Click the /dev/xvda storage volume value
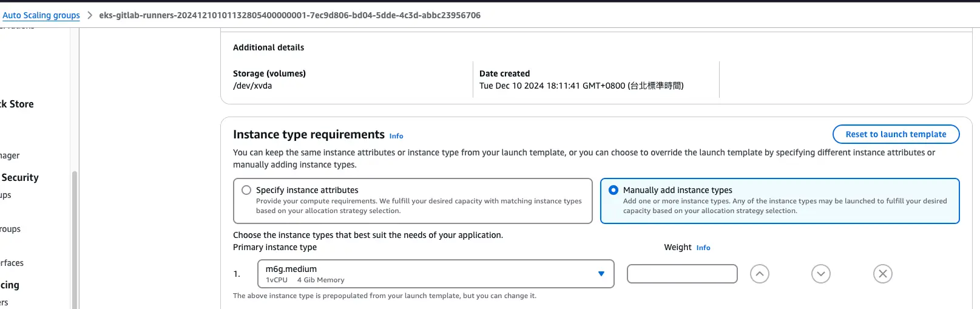 click(x=252, y=86)
